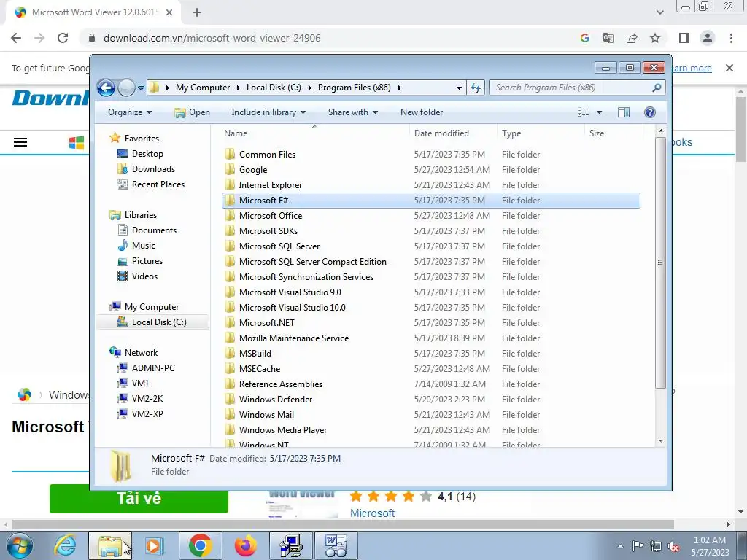Reload the Chrome page

tap(63, 38)
